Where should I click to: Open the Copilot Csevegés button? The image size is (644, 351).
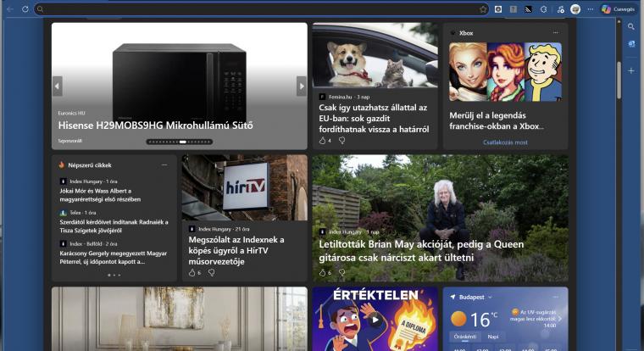click(618, 9)
